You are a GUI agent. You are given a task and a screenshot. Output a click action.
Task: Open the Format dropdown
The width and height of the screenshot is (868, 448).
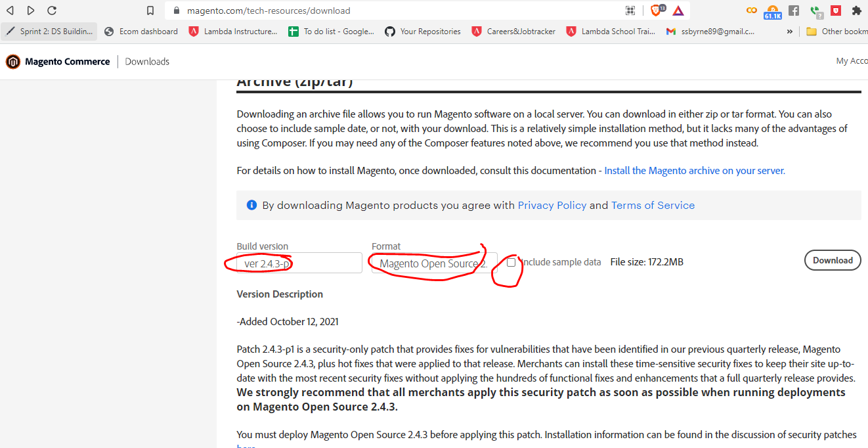pyautogui.click(x=434, y=263)
